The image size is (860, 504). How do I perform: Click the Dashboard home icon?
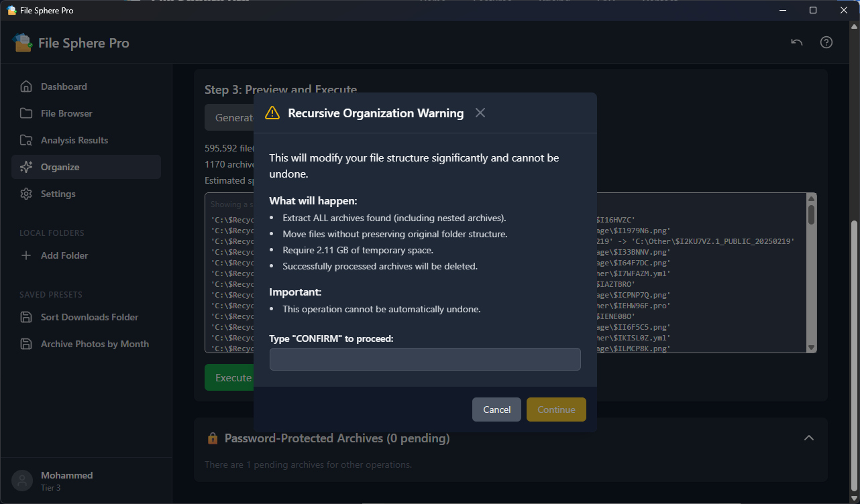tap(26, 86)
